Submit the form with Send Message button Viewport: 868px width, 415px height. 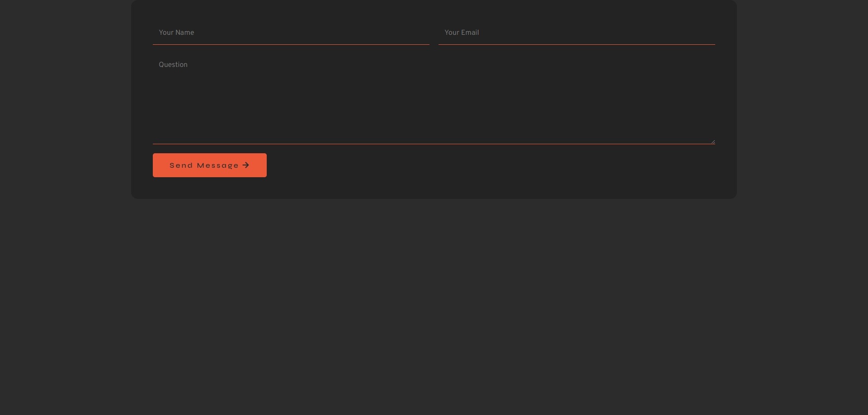(x=210, y=165)
